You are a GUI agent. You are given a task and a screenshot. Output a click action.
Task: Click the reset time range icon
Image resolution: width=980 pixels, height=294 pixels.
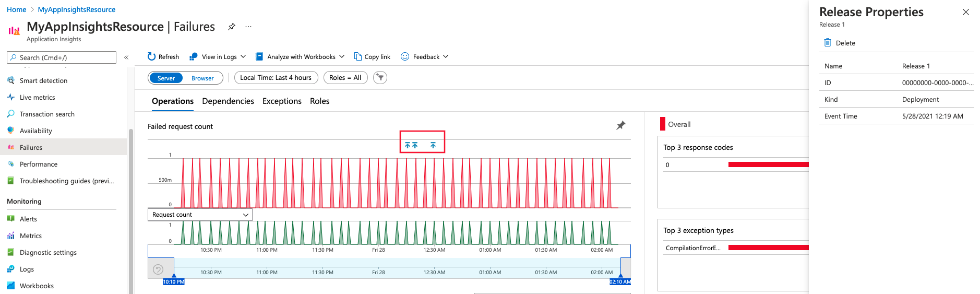[x=158, y=269]
